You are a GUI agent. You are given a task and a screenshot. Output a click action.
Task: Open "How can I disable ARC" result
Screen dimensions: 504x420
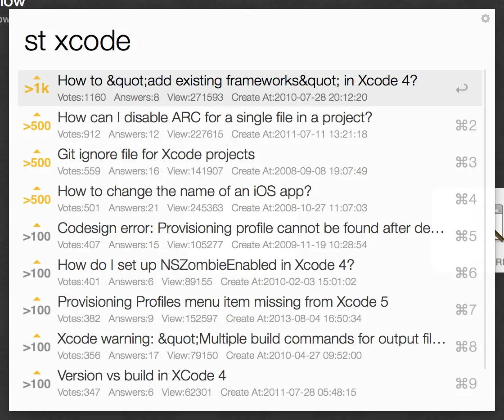coord(250,125)
